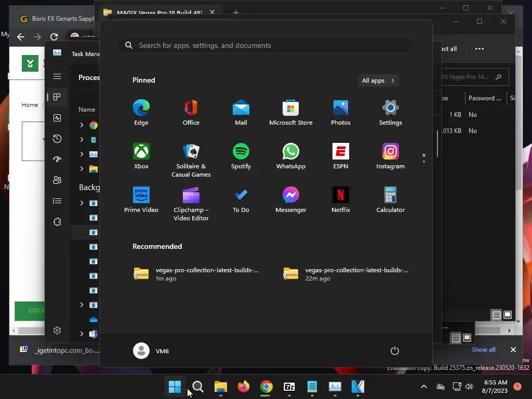Launch Instagram
The height and width of the screenshot is (399, 532).
(391, 156)
